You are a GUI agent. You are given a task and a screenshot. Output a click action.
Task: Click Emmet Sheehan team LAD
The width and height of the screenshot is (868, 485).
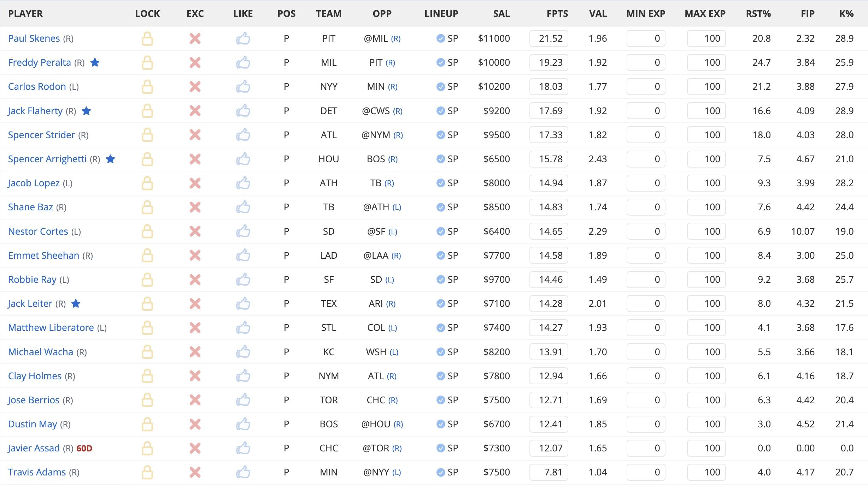[x=329, y=256]
